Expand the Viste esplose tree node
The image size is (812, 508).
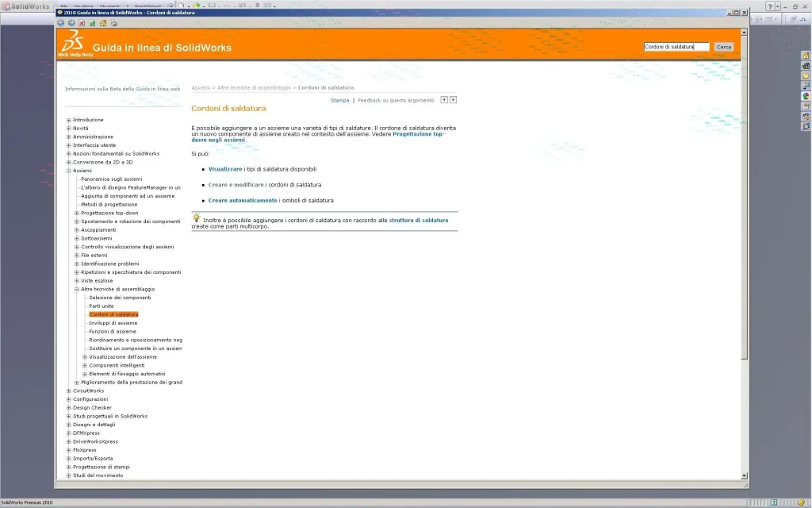[77, 281]
